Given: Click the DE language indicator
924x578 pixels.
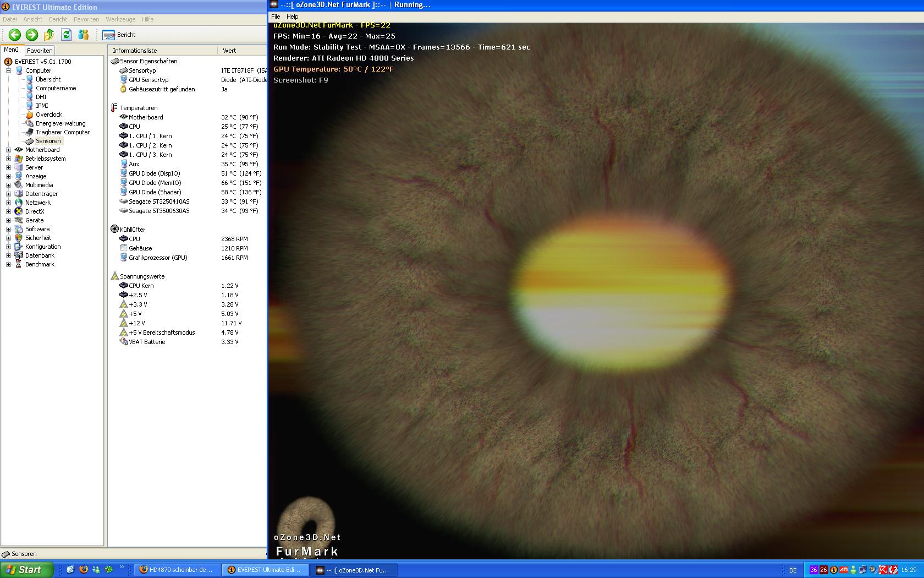Looking at the screenshot, I should coord(793,570).
